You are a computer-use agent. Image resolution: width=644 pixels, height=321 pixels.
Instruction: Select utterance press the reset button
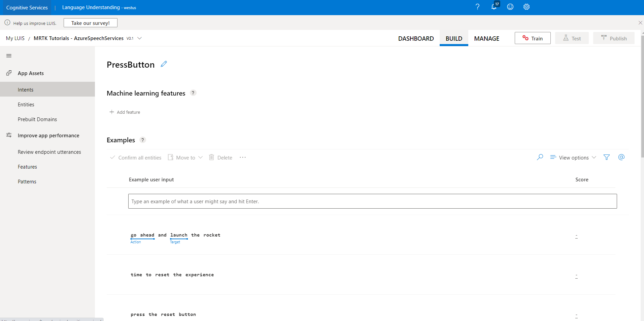click(x=163, y=314)
